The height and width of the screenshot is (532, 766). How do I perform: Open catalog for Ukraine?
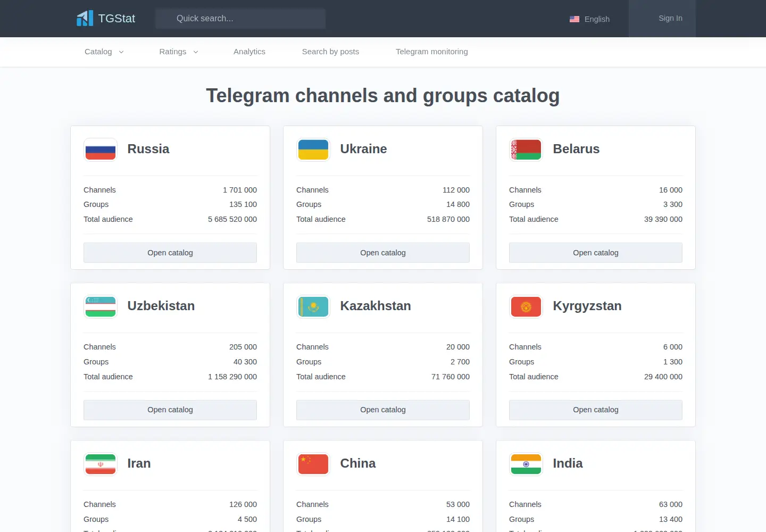(383, 253)
